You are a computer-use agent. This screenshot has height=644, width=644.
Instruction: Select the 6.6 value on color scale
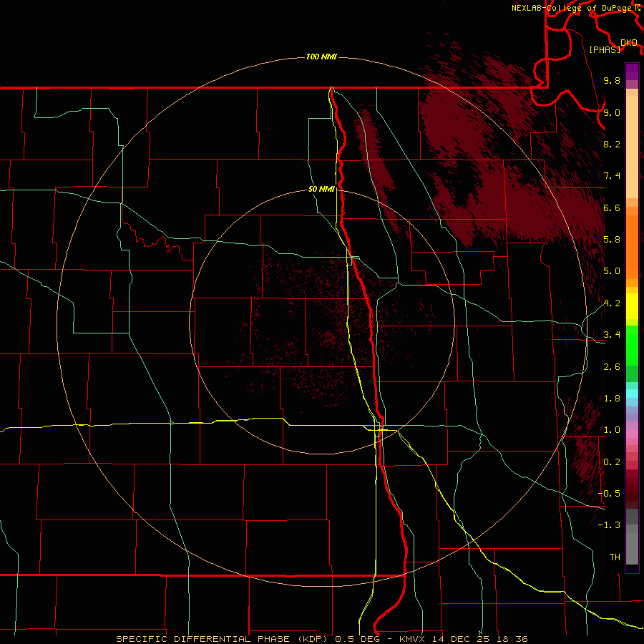tap(612, 208)
